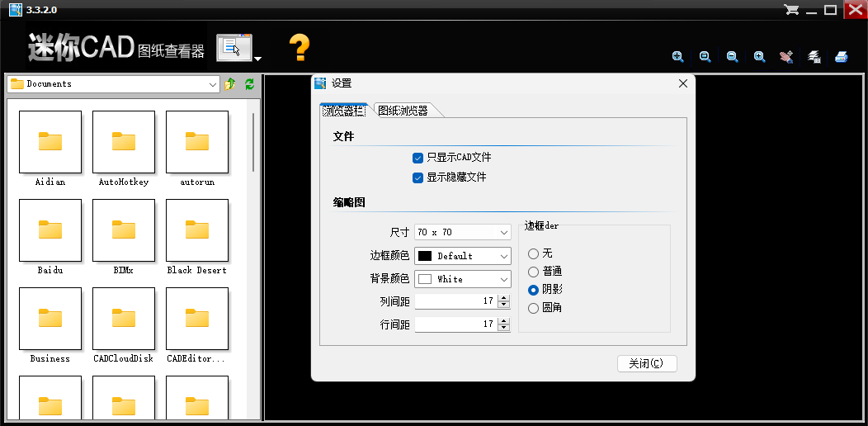Screen dimensions: 868x426
Task: Open the layers manager icon
Action: pyautogui.click(x=814, y=56)
